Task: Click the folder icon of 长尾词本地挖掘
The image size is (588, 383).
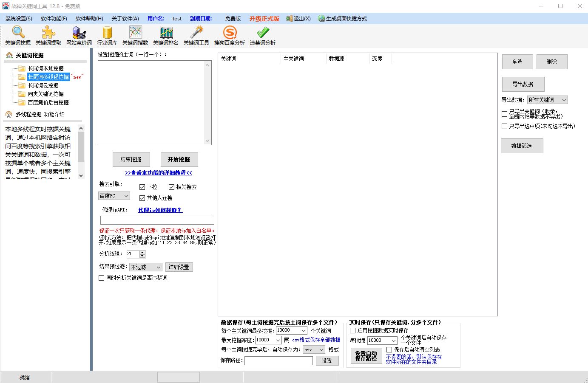Action: click(22, 68)
